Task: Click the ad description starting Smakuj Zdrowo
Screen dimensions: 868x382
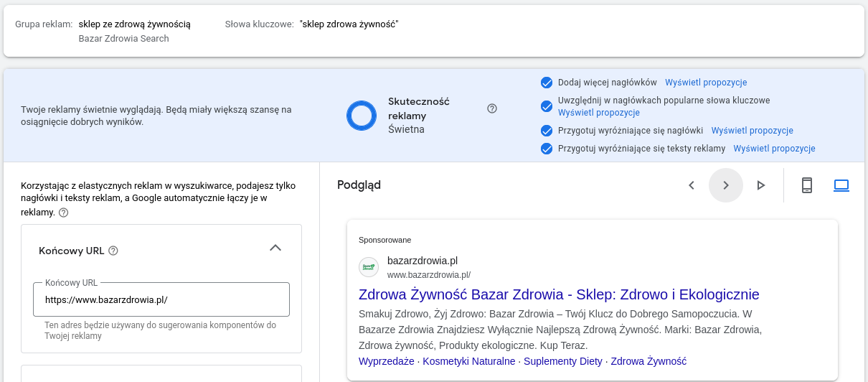Action: (560, 330)
